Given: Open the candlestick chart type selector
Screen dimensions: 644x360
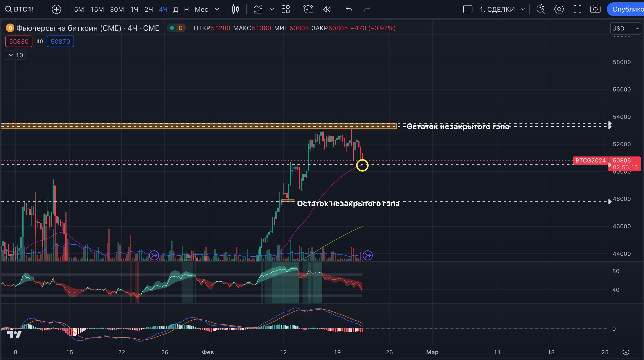Looking at the screenshot, I should click(235, 10).
